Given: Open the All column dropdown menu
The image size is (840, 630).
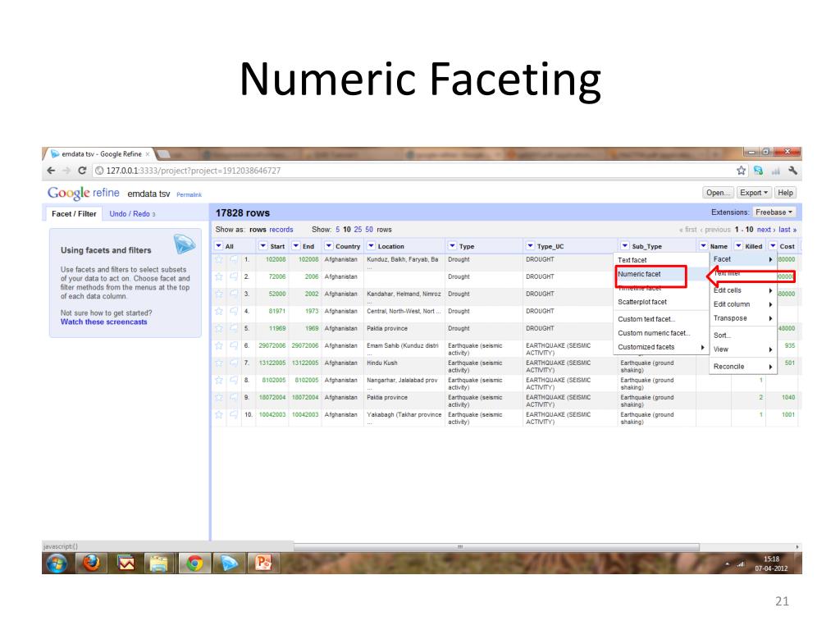Looking at the screenshot, I should pos(218,246).
